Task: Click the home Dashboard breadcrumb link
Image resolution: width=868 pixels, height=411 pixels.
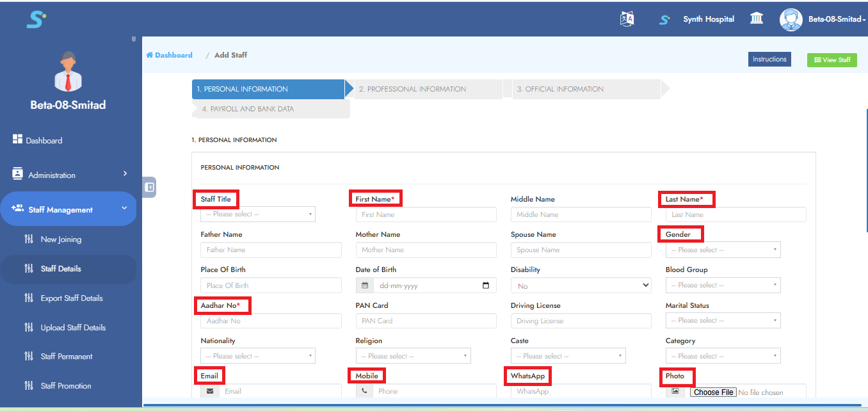Action: pos(170,55)
